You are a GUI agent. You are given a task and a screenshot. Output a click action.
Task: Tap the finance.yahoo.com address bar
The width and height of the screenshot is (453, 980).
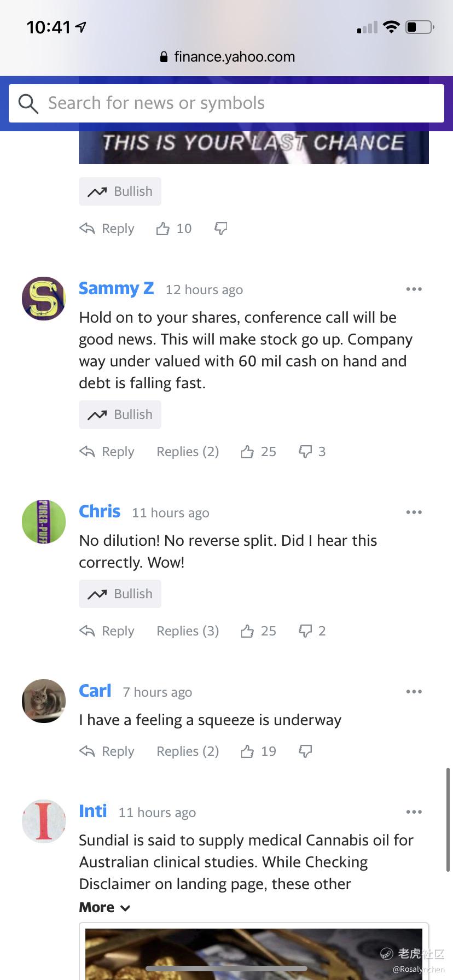click(226, 57)
